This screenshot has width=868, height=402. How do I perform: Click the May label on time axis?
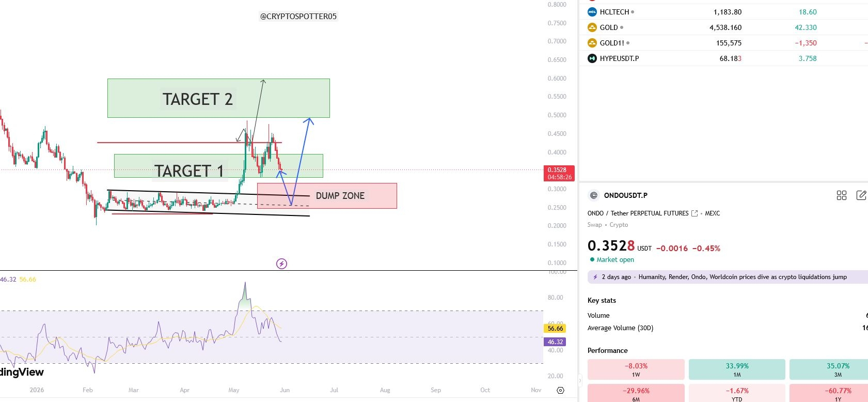pos(234,390)
